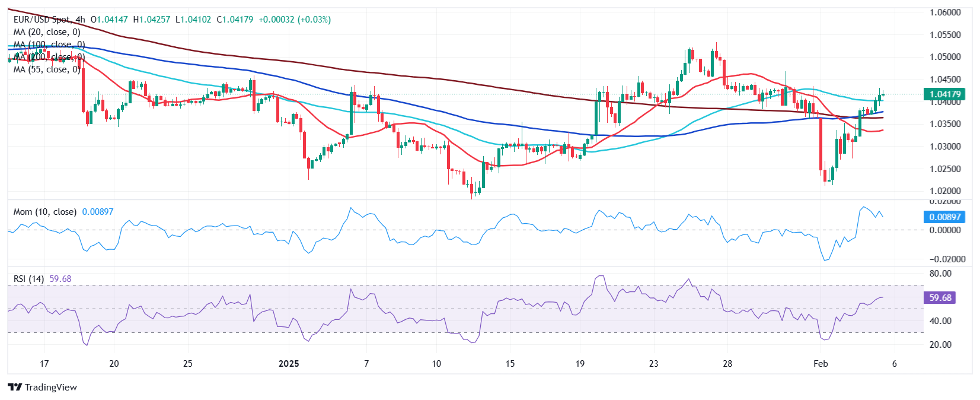Click the 1.06000 price scale label

945,12
